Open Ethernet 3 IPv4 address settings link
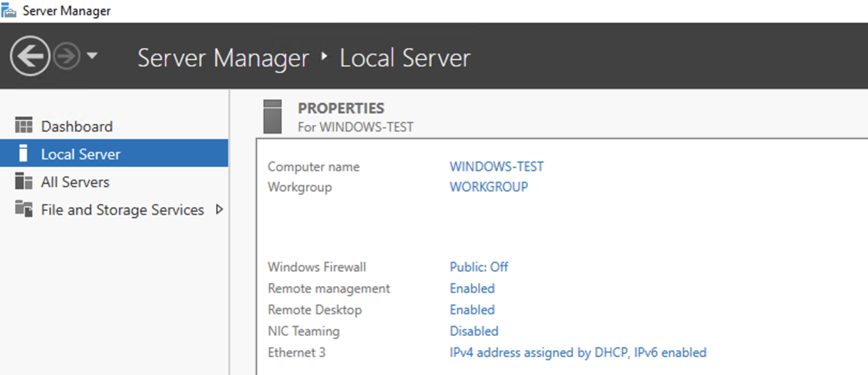 pyautogui.click(x=578, y=353)
